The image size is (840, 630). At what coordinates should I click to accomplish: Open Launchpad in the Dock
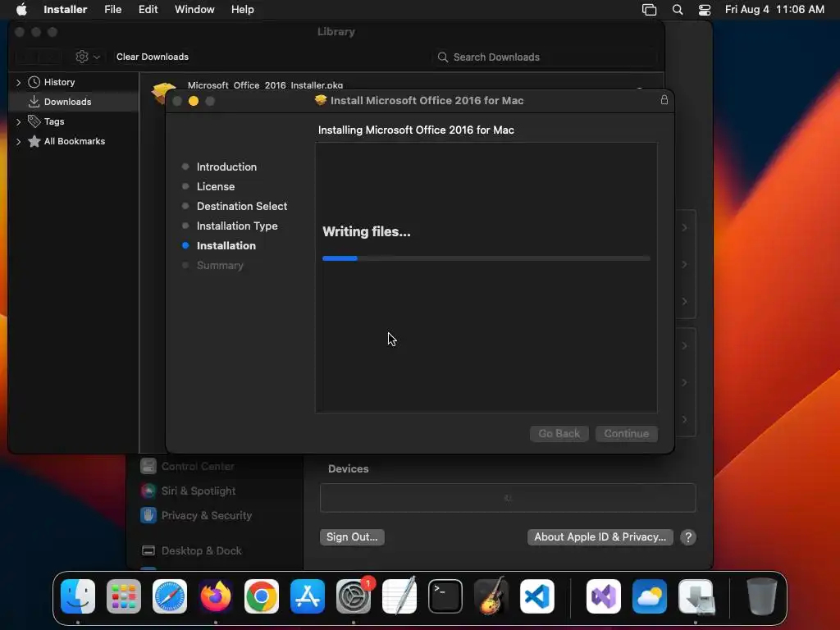pos(124,596)
